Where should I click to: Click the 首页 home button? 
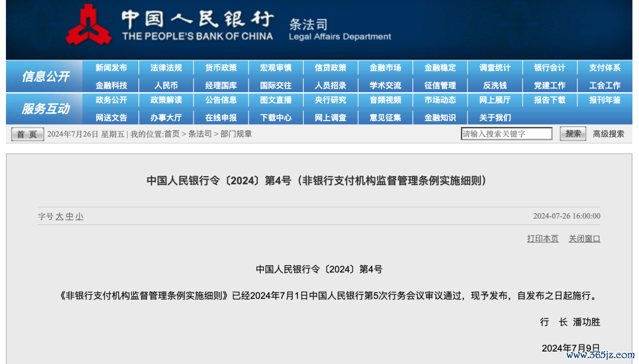27,135
